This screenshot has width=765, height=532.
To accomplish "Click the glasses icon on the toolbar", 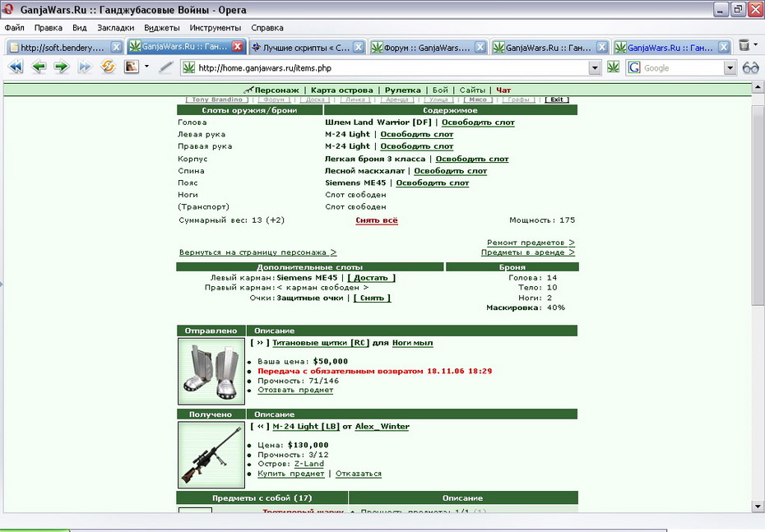I will tap(750, 67).
